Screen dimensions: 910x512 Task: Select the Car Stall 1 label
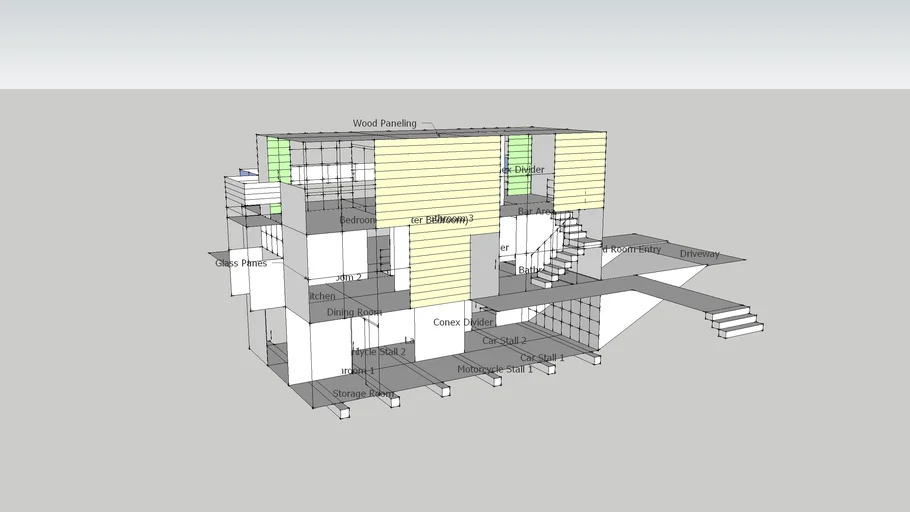[x=541, y=357]
